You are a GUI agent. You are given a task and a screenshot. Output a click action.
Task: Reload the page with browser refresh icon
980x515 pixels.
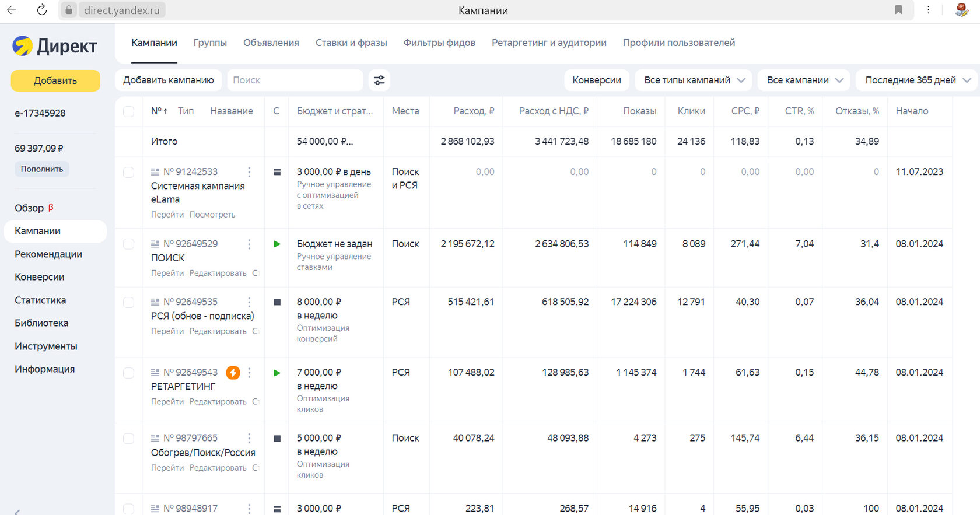pos(42,10)
